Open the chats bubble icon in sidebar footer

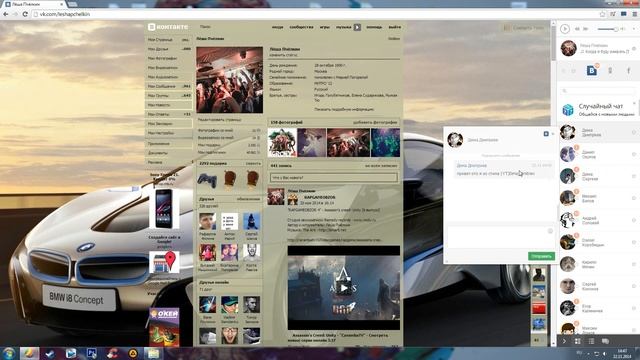[605, 341]
